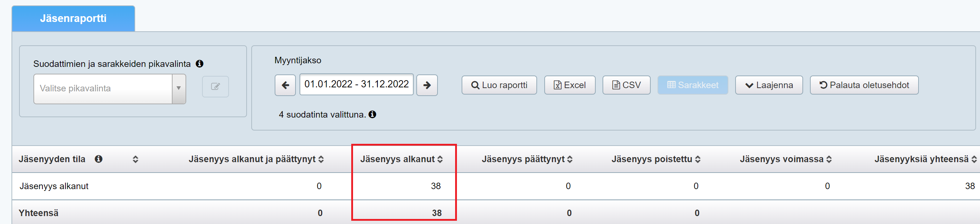Sort by Jäsenyys voimassa column

(829, 159)
